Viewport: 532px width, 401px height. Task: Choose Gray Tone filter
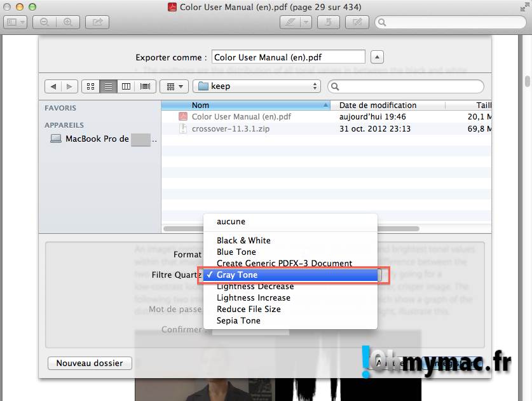290,275
